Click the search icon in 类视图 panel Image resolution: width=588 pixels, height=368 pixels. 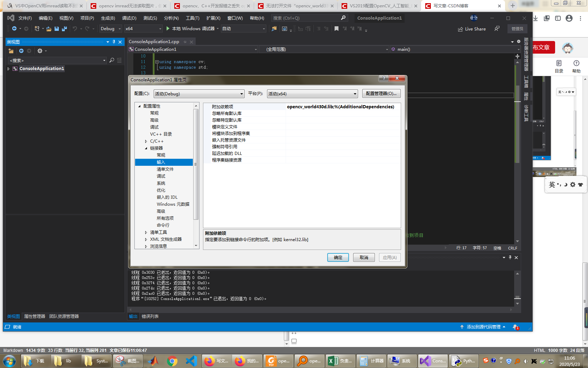click(112, 60)
